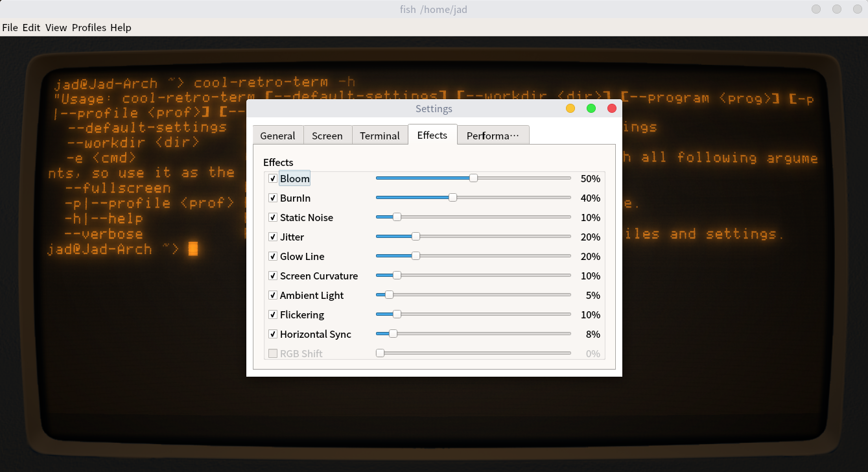This screenshot has height=472, width=868.
Task: Switch to the Performance tab
Action: 493,136
